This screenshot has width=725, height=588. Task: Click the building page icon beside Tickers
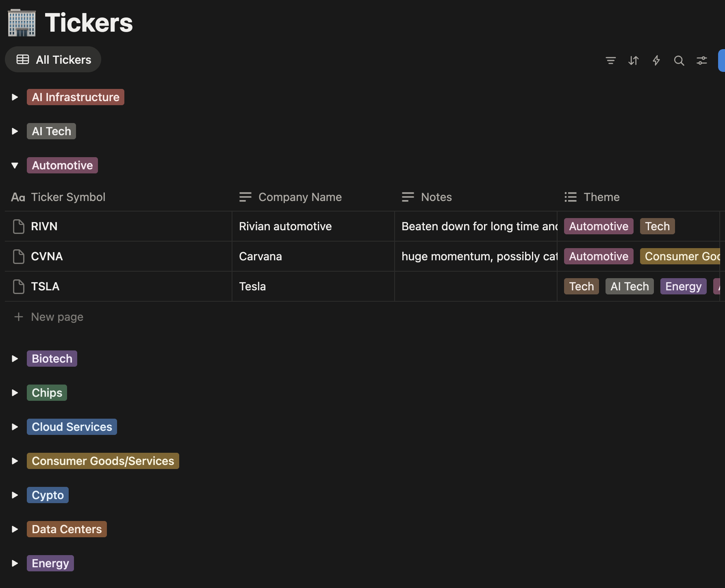tap(22, 23)
